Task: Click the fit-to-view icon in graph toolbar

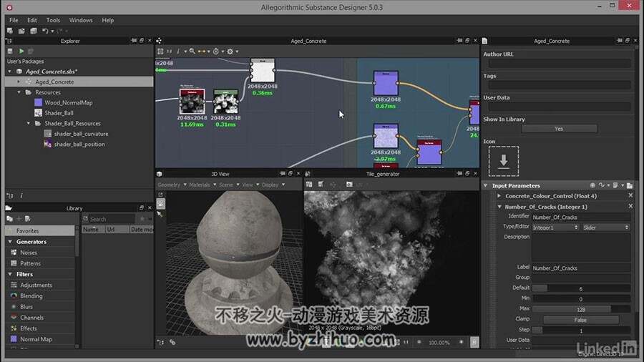Action: point(160,52)
